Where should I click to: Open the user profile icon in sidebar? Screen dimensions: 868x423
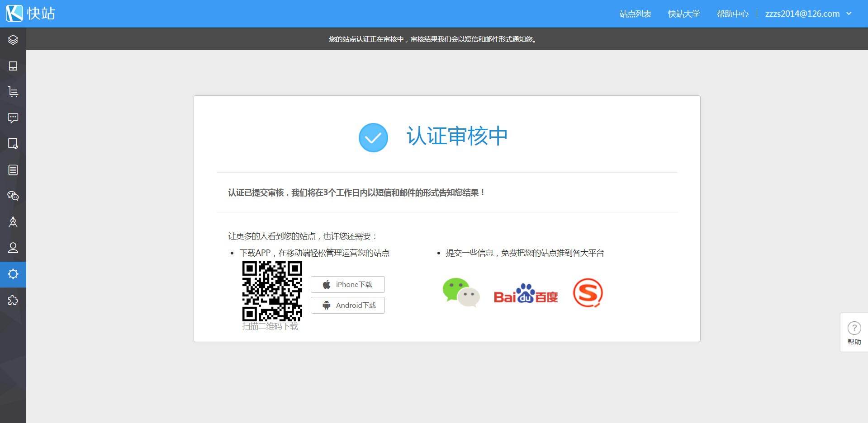[x=13, y=248]
